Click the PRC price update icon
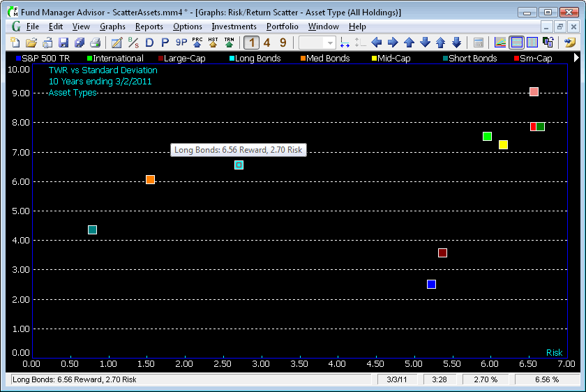 click(198, 43)
